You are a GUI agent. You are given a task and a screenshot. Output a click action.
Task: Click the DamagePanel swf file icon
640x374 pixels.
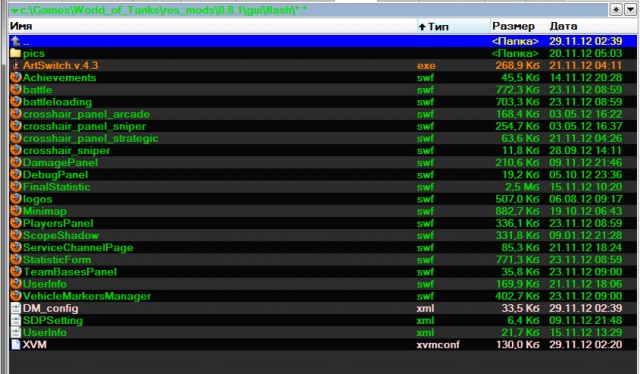coord(16,163)
